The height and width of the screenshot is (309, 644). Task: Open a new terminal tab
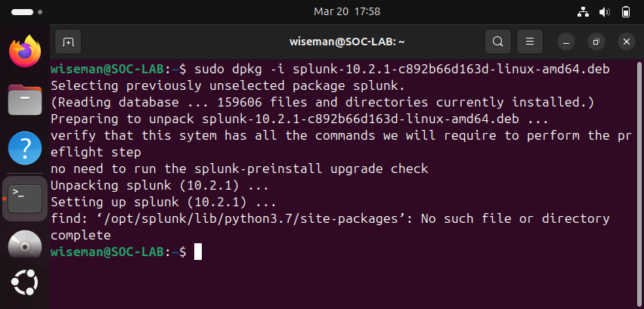tap(68, 42)
